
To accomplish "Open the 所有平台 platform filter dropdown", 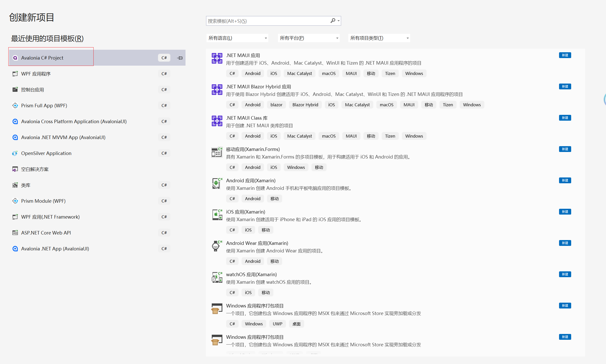I will point(309,38).
